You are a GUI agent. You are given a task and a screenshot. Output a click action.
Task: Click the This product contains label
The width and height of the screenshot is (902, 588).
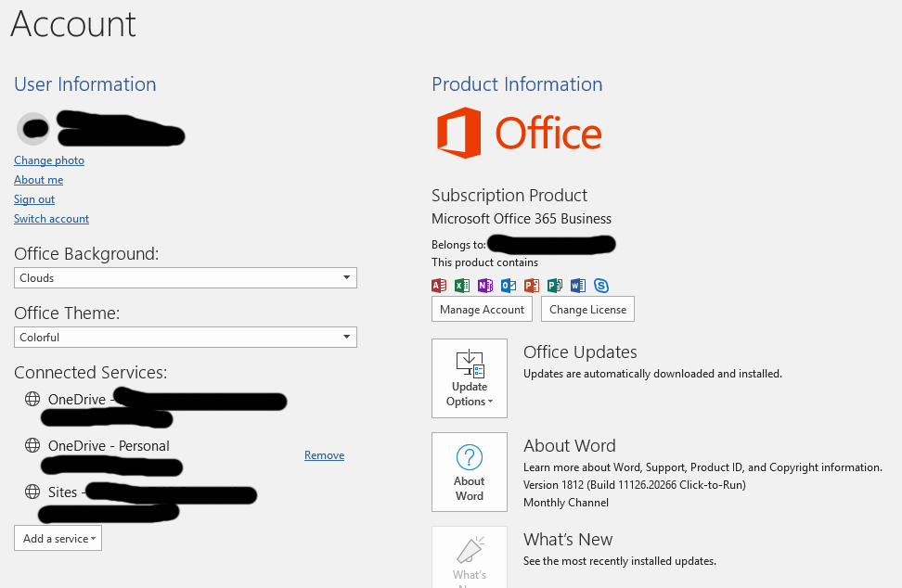click(485, 262)
